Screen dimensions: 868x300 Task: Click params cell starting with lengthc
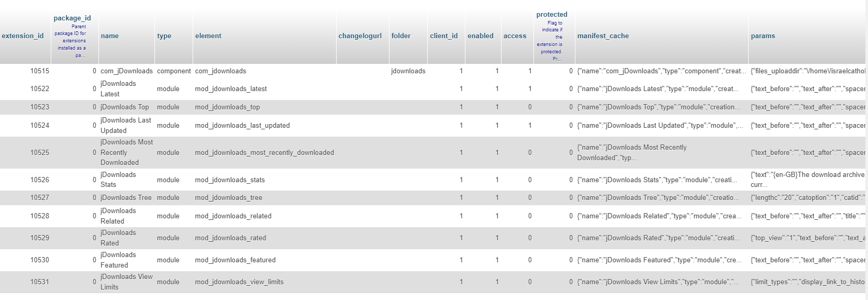(x=807, y=197)
